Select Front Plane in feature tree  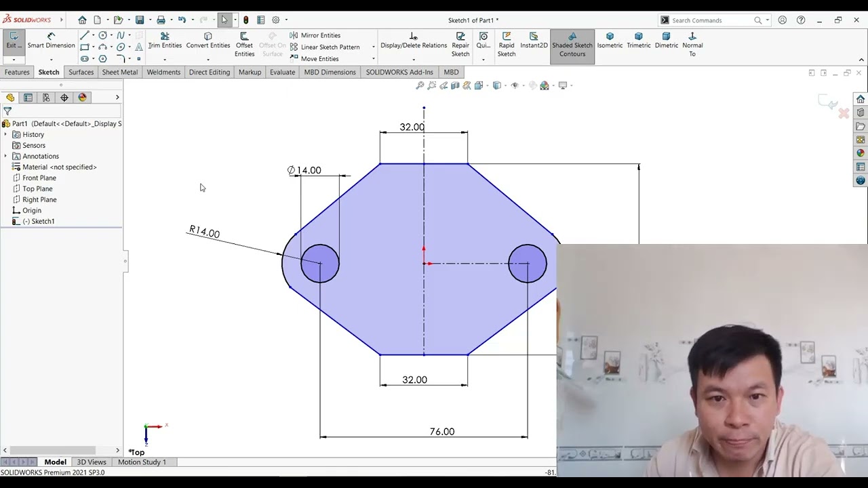(x=39, y=178)
